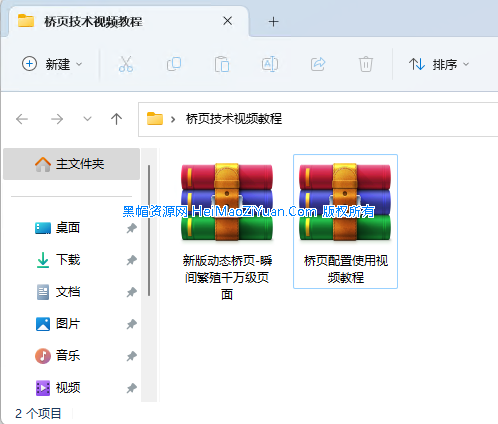Click the Cut scissors icon in toolbar
The image size is (498, 424).
(126, 64)
